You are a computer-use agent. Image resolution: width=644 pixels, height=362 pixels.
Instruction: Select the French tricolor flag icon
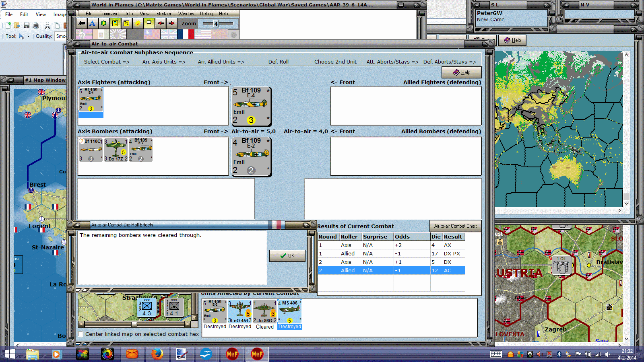pos(186,34)
